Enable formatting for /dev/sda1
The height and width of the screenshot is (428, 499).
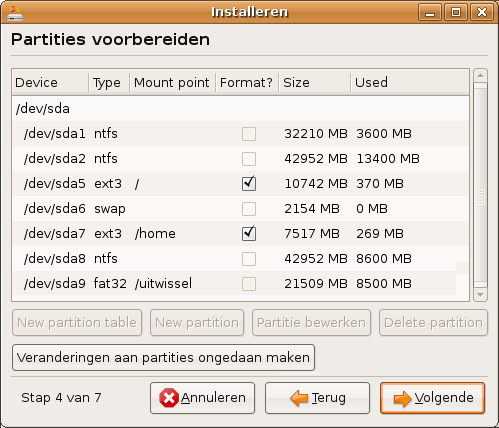pyautogui.click(x=249, y=134)
